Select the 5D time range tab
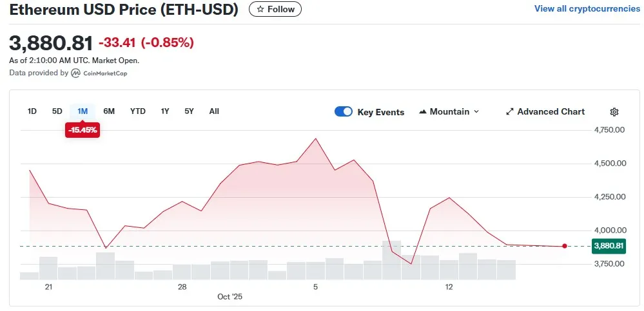The width and height of the screenshot is (644, 311). point(57,111)
